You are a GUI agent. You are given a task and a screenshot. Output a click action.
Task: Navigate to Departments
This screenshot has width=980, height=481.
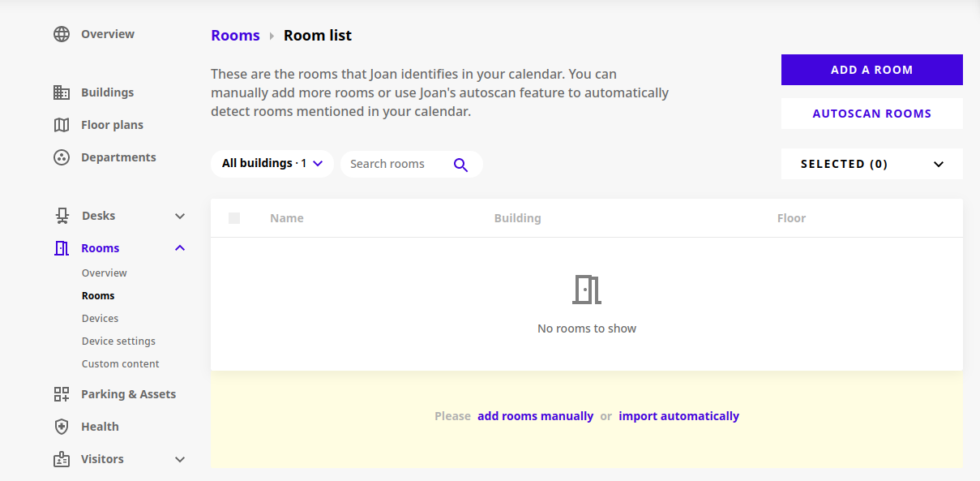pos(118,157)
